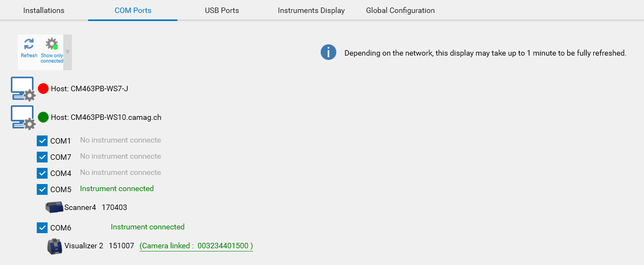644x265 pixels.
Task: Uncheck the COM1 checkbox
Action: (42, 141)
